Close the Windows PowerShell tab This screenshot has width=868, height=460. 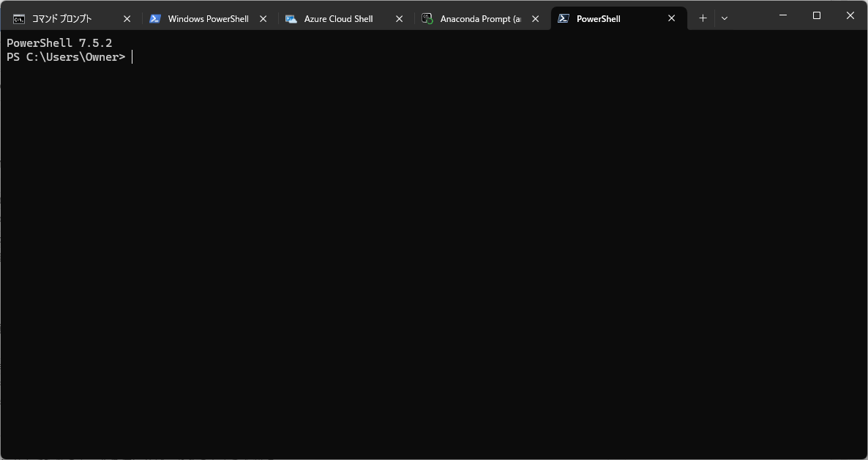(263, 19)
